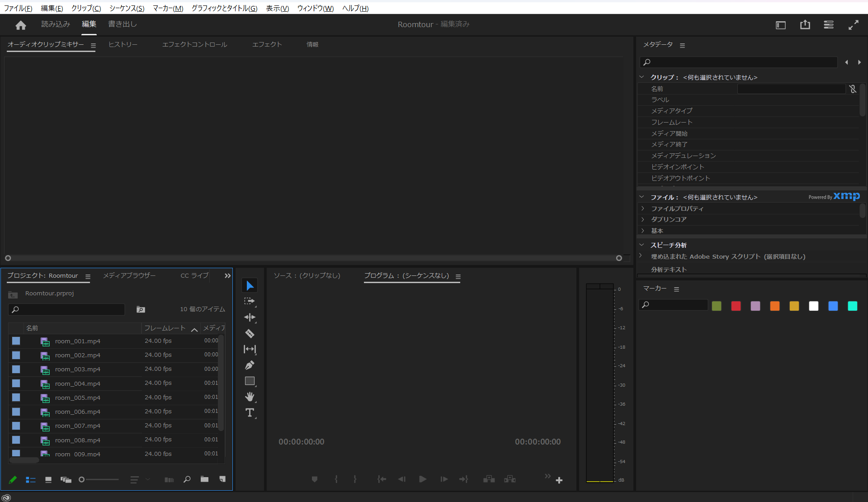Open the メディアブラウザー tab
This screenshot has width=868, height=502.
(129, 275)
